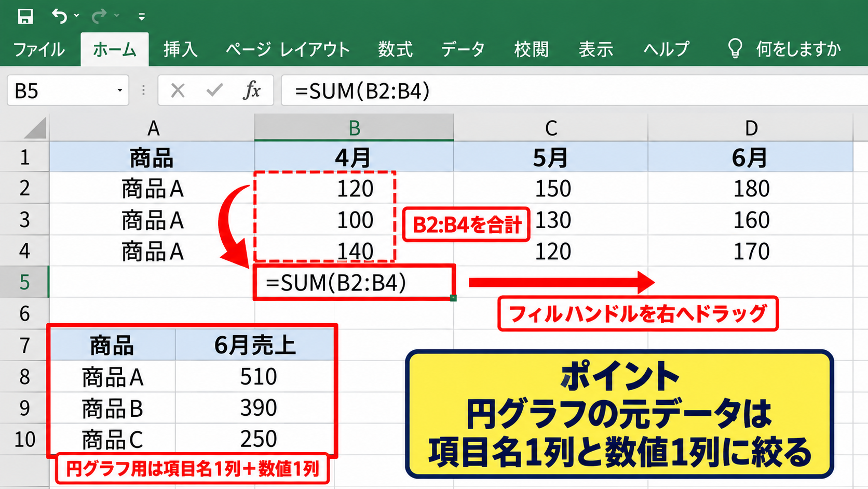Select row 5 header
This screenshot has height=489, width=868.
24,282
